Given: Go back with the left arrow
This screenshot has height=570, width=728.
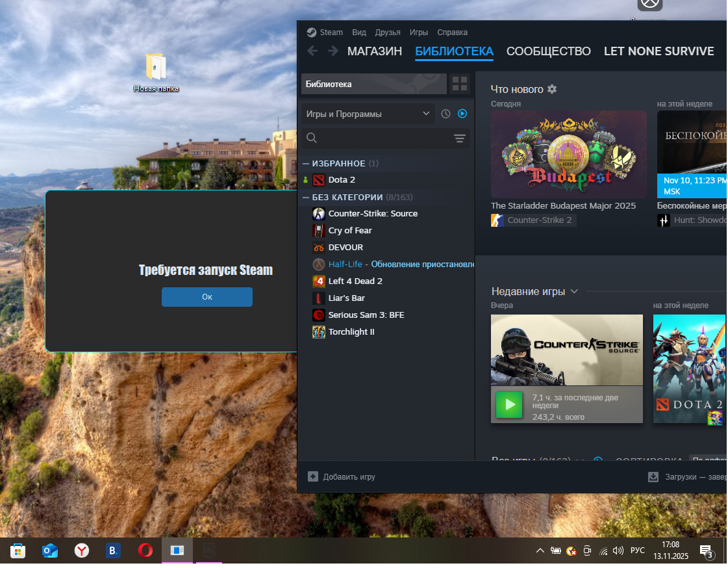Looking at the screenshot, I should 312,51.
